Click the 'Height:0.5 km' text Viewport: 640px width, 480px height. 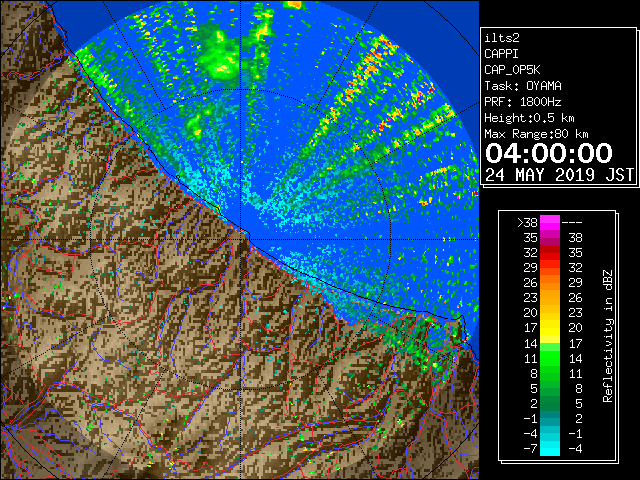pyautogui.click(x=529, y=118)
